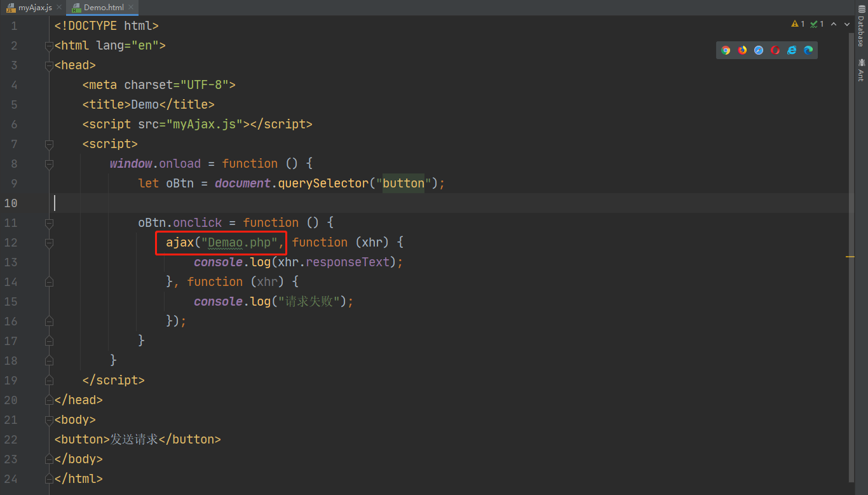The width and height of the screenshot is (868, 495).
Task: Fold the window.onload function on line 8
Action: 49,164
